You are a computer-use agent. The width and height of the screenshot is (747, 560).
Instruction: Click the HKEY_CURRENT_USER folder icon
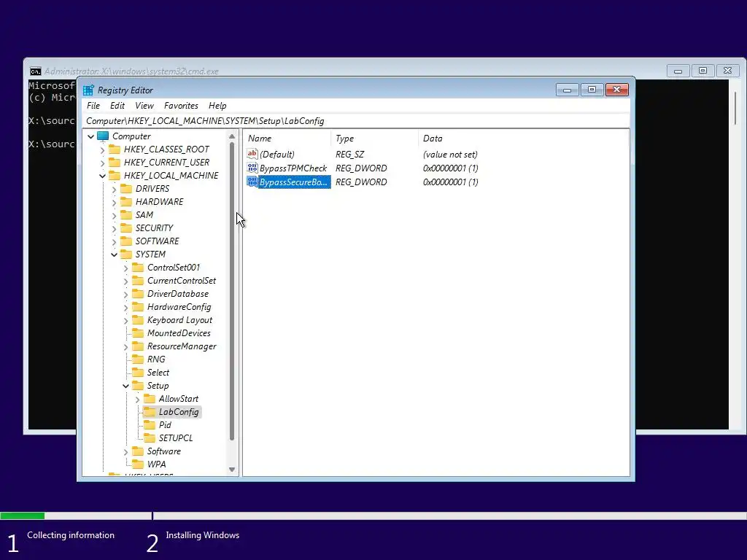click(x=115, y=163)
